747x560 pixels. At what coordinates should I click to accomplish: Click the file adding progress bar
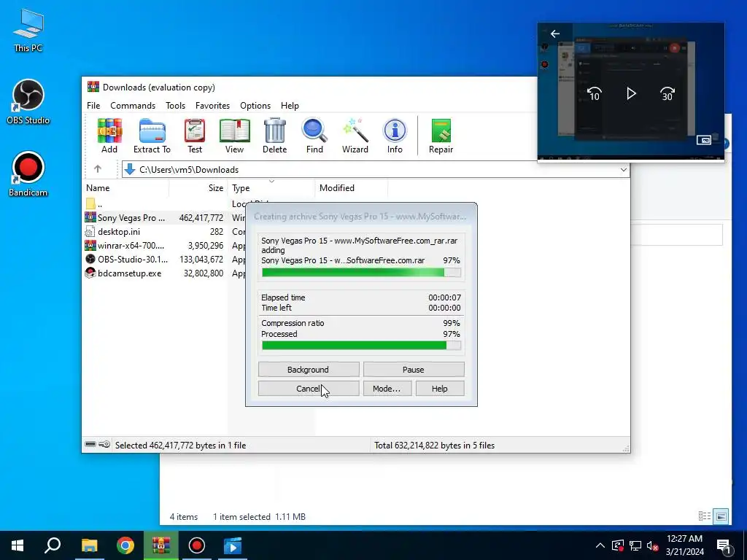[x=361, y=273]
